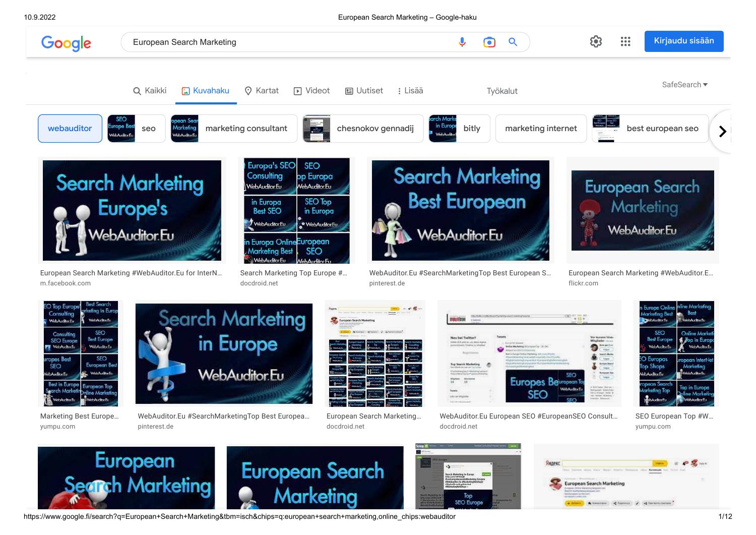The width and height of the screenshot is (756, 535).
Task: Switch to the Kaikki tab
Action: [150, 91]
